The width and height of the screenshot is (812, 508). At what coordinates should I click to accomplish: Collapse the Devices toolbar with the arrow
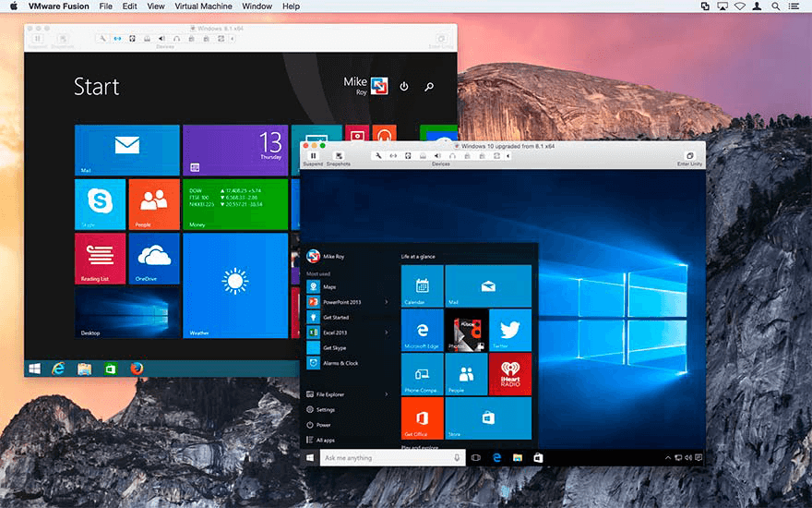pyautogui.click(x=508, y=155)
